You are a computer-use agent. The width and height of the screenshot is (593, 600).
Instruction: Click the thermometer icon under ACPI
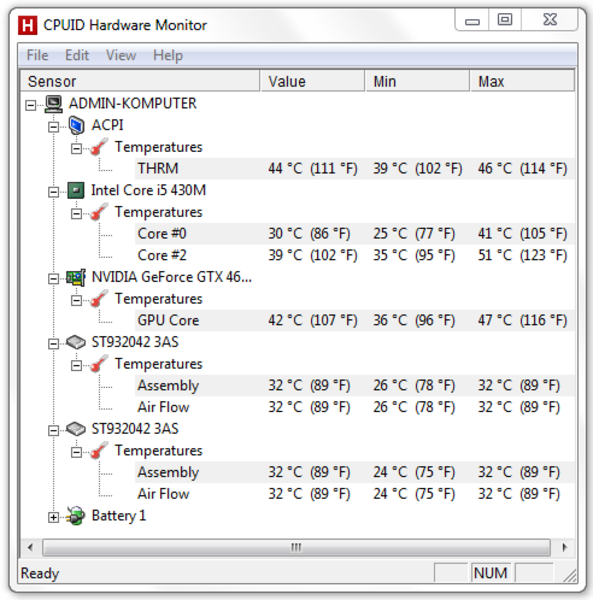click(x=99, y=147)
